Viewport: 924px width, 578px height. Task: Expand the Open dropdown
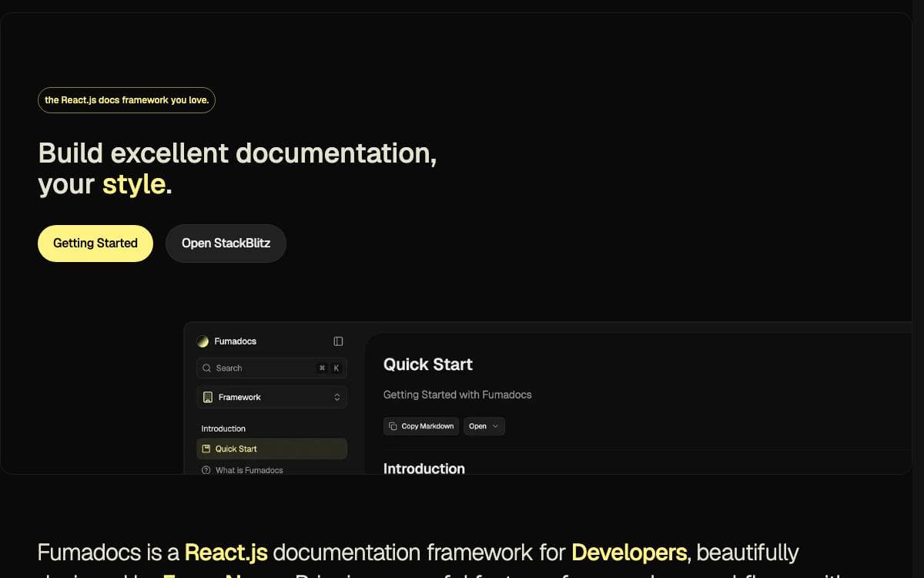point(484,426)
